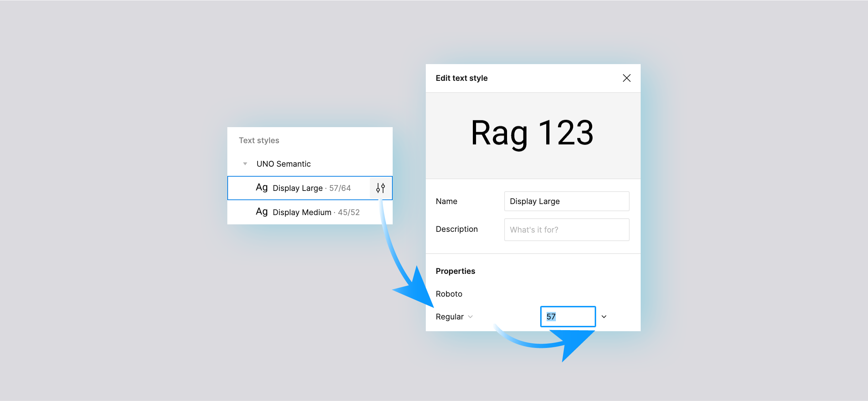The height and width of the screenshot is (401, 868).
Task: Click the Properties section heading
Action: coord(455,271)
